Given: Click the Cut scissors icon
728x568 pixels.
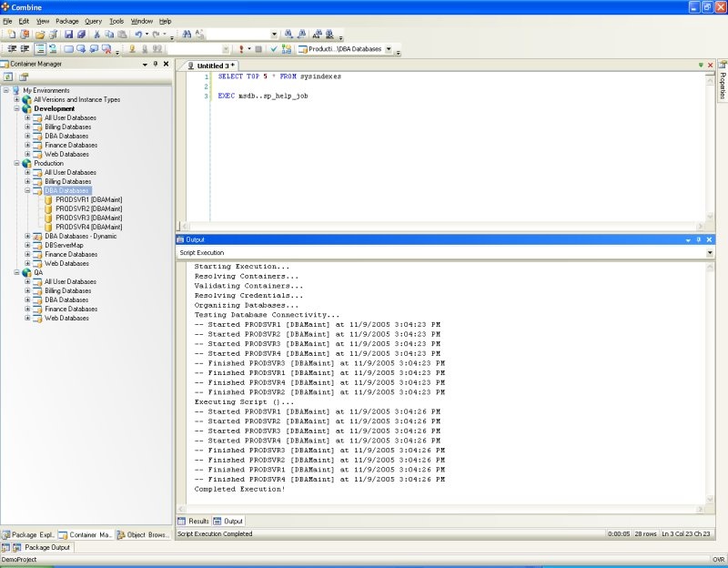Looking at the screenshot, I should [96, 35].
